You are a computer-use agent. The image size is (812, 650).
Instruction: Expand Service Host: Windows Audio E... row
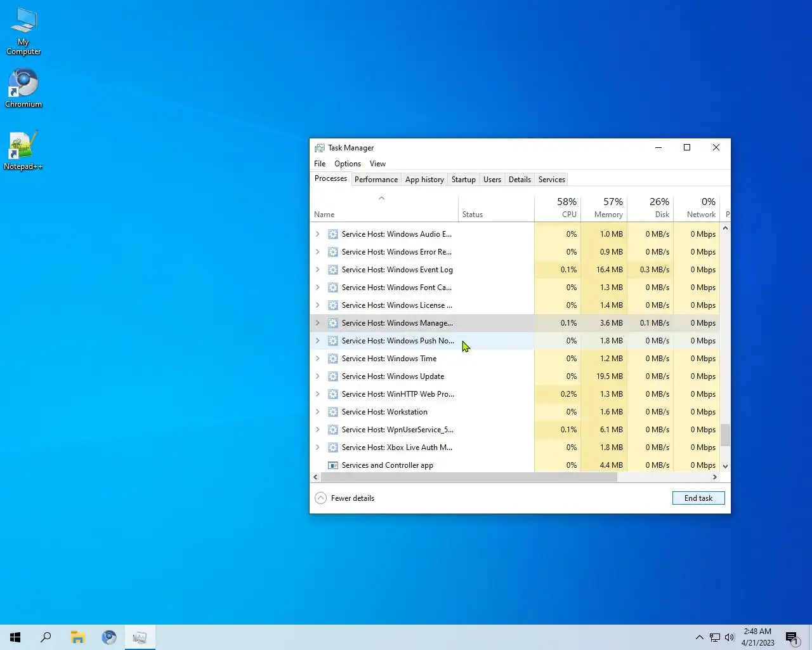[318, 234]
